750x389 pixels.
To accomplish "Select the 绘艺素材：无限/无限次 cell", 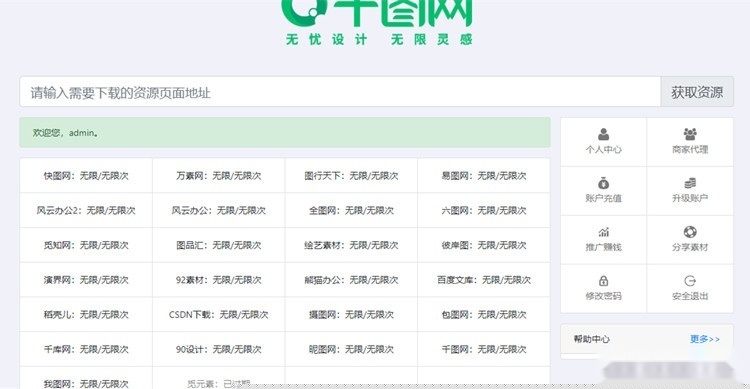I will (351, 245).
